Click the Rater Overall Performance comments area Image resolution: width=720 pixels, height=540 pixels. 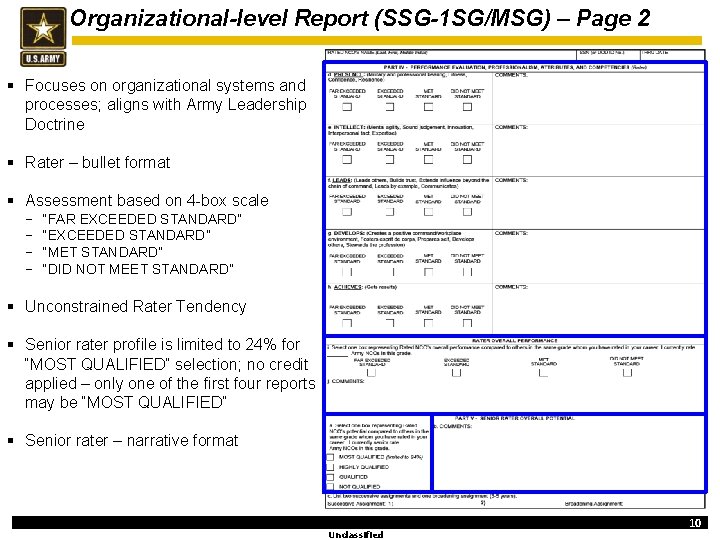[515, 395]
